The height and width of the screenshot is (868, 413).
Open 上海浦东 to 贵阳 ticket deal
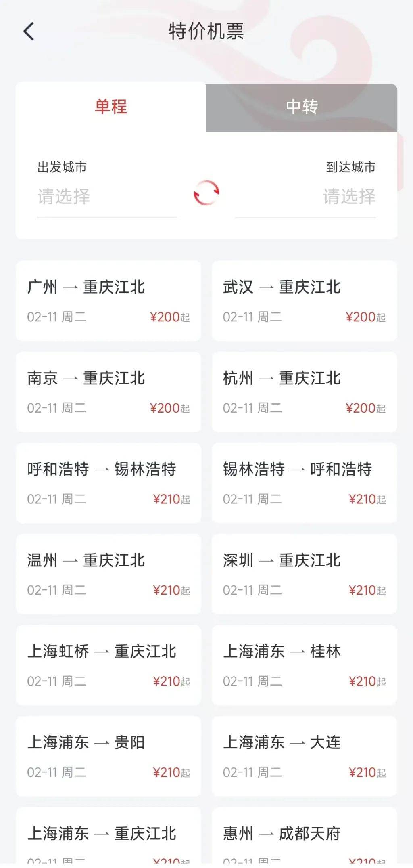click(108, 757)
